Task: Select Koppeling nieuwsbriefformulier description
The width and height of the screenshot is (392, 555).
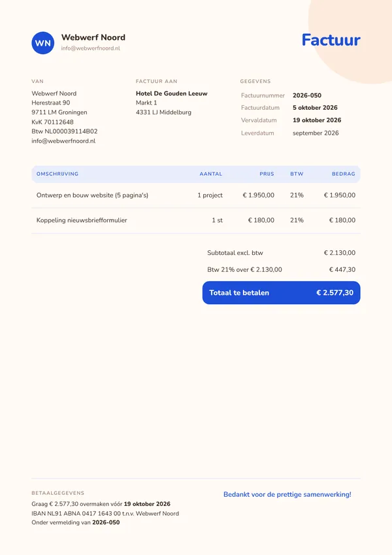Action: tap(82, 220)
